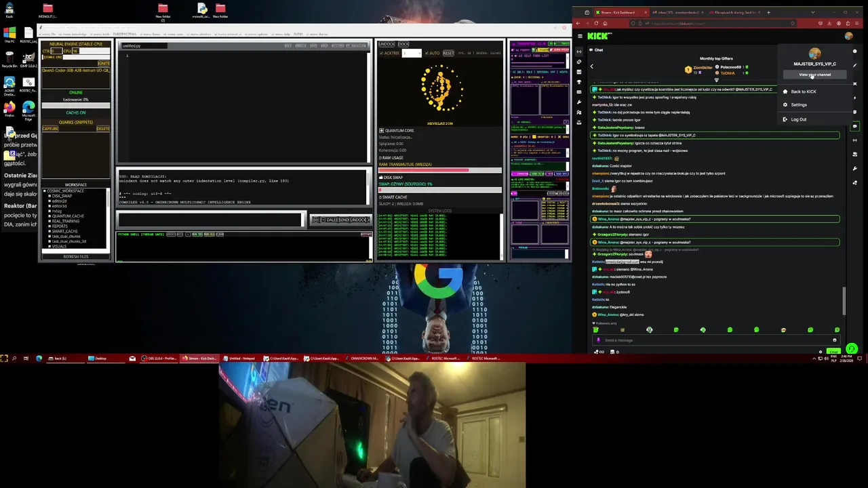Click the Disk Swap progress bar
The height and width of the screenshot is (488, 868).
pyautogui.click(x=440, y=190)
